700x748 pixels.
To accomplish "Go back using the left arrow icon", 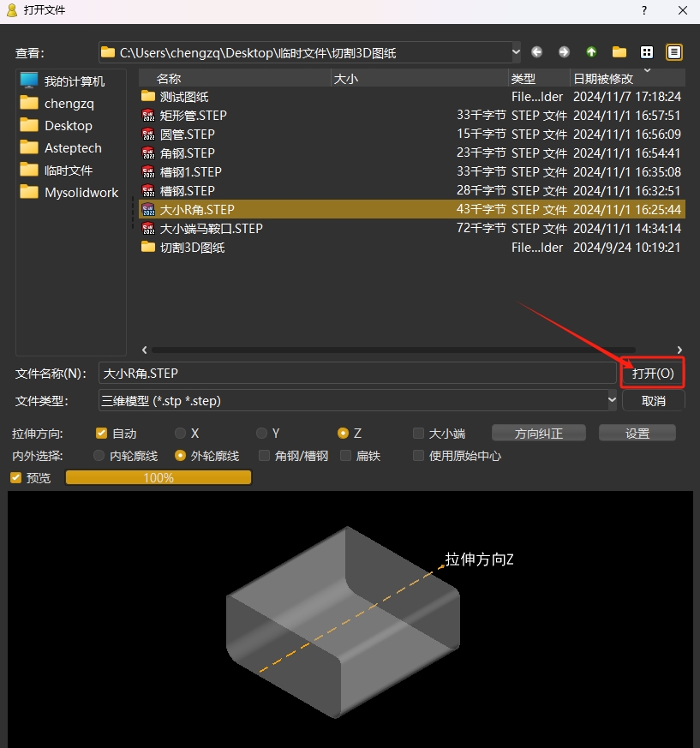I will pyautogui.click(x=537, y=52).
